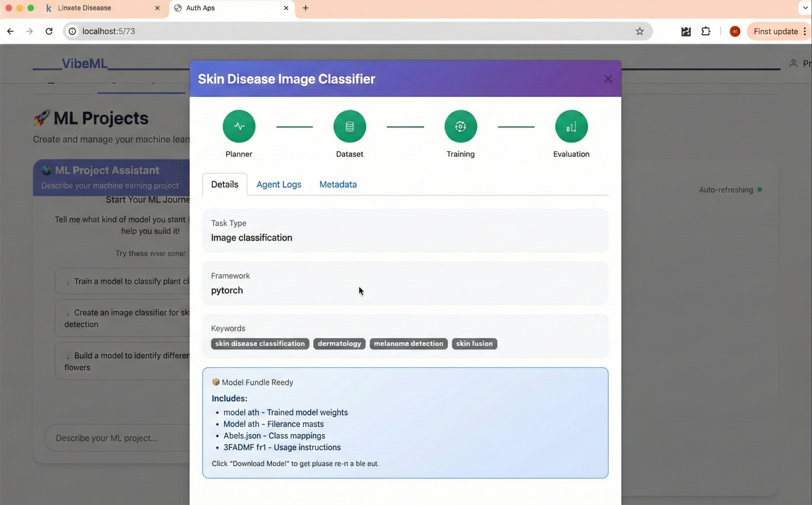Image resolution: width=812 pixels, height=505 pixels.
Task: Click the user profile avatar in toolbar
Action: click(x=735, y=31)
